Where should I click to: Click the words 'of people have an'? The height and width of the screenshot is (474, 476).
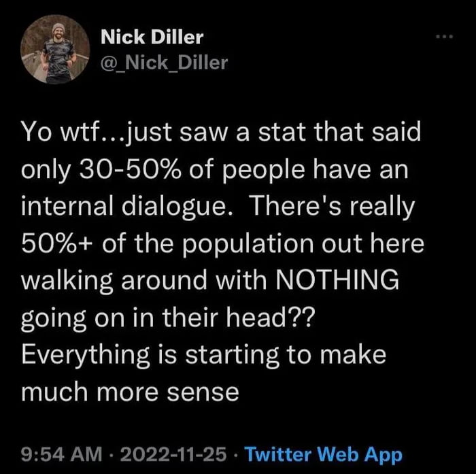tap(299, 171)
